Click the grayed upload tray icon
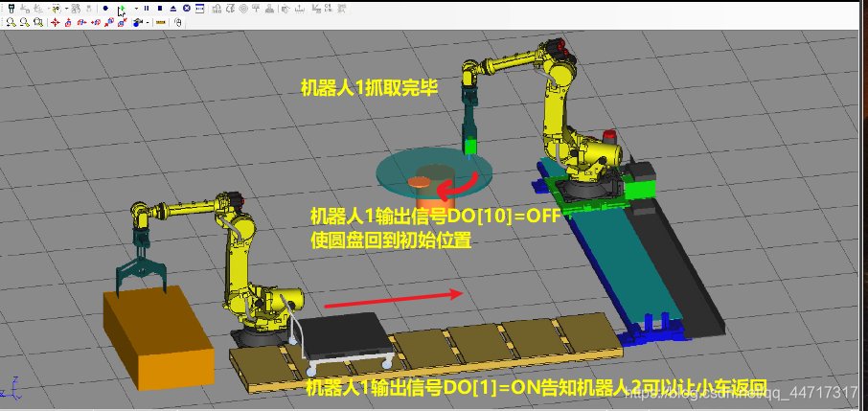868x411 pixels. (300, 9)
